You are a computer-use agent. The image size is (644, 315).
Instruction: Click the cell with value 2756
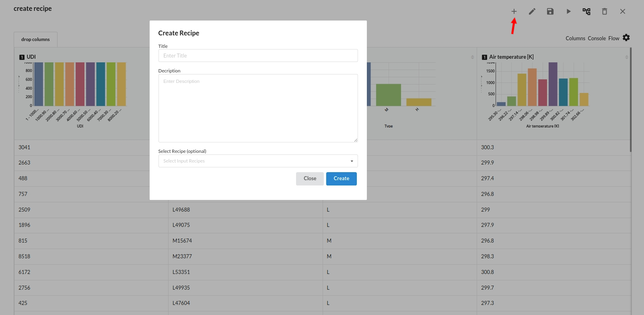click(x=91, y=288)
